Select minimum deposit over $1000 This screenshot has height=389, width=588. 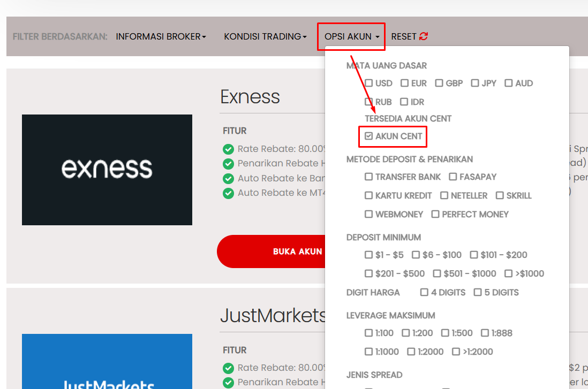[509, 273]
